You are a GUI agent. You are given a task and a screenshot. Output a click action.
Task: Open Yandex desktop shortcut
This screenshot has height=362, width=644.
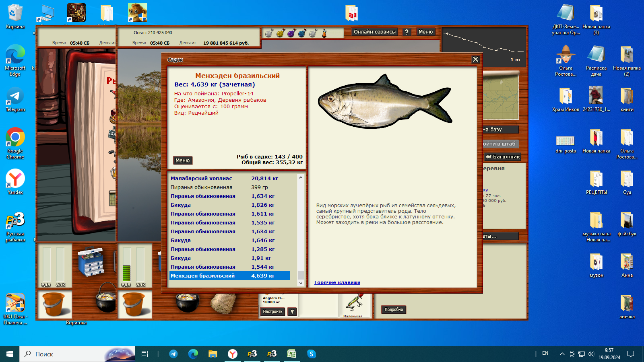[x=15, y=182]
